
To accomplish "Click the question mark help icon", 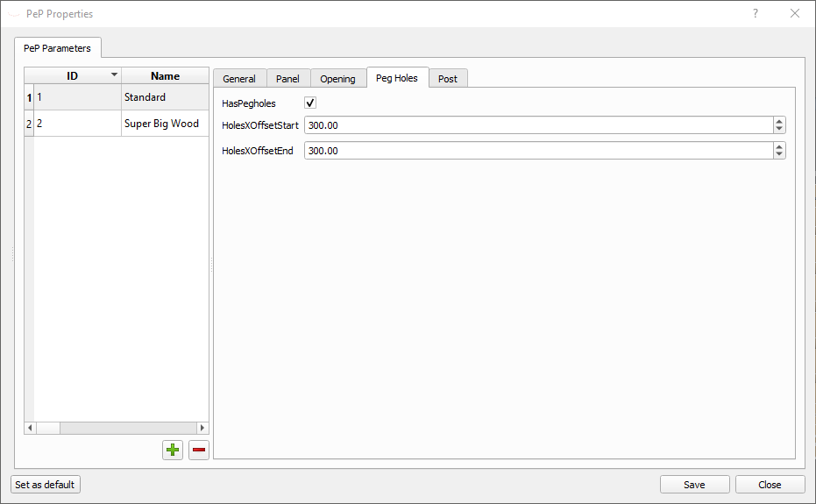I will [x=756, y=14].
